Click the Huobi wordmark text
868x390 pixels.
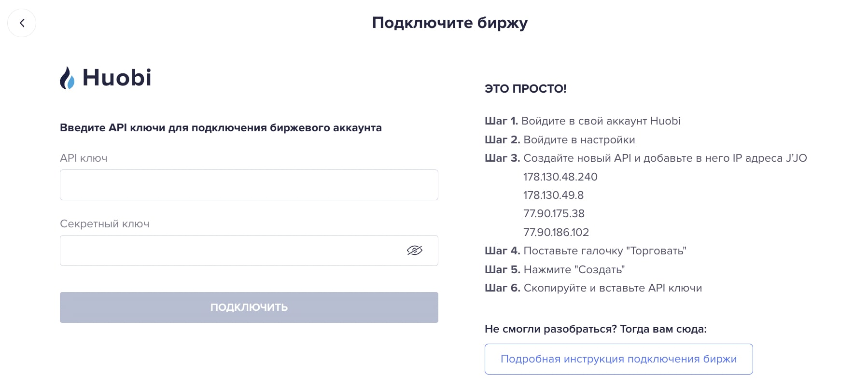tap(117, 78)
